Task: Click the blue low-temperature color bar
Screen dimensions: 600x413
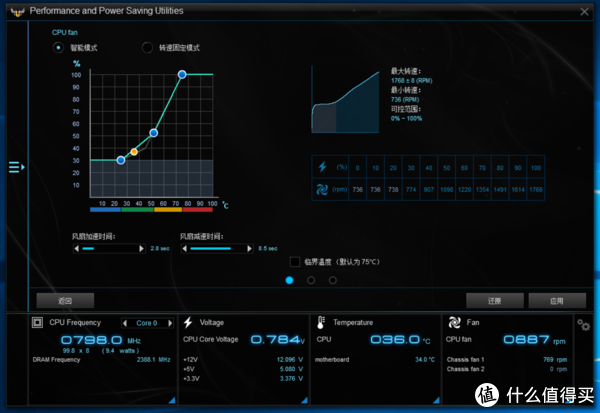Action: 106,209
